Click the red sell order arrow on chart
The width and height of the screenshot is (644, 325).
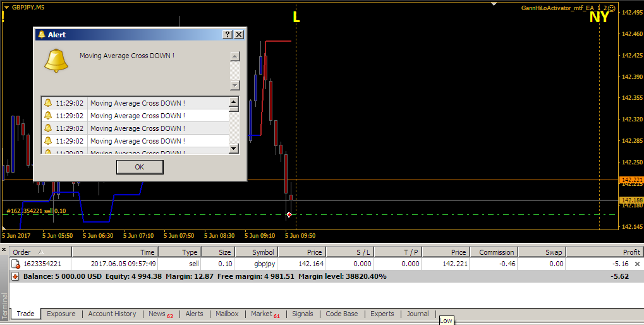pyautogui.click(x=289, y=214)
